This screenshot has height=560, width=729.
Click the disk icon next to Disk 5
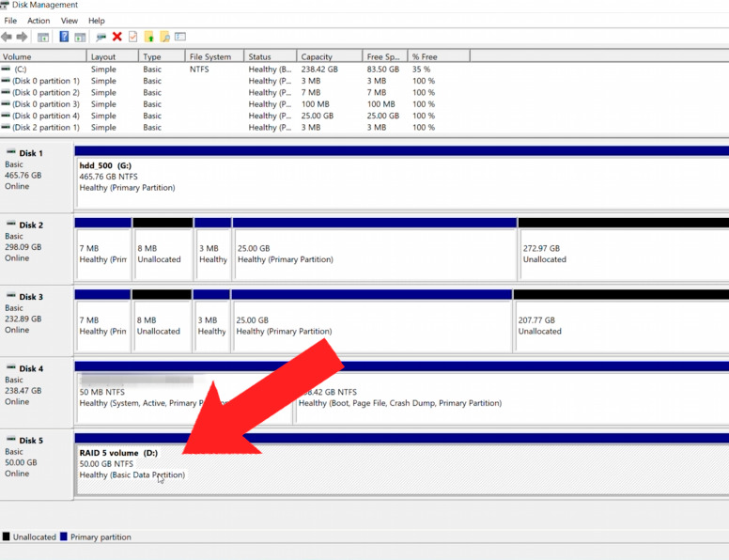[x=10, y=439]
